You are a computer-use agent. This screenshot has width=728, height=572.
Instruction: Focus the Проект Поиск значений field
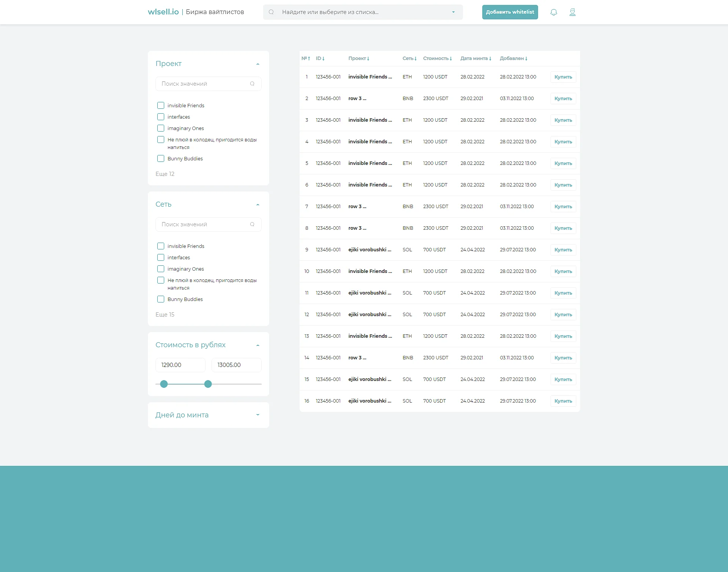pyautogui.click(x=209, y=84)
